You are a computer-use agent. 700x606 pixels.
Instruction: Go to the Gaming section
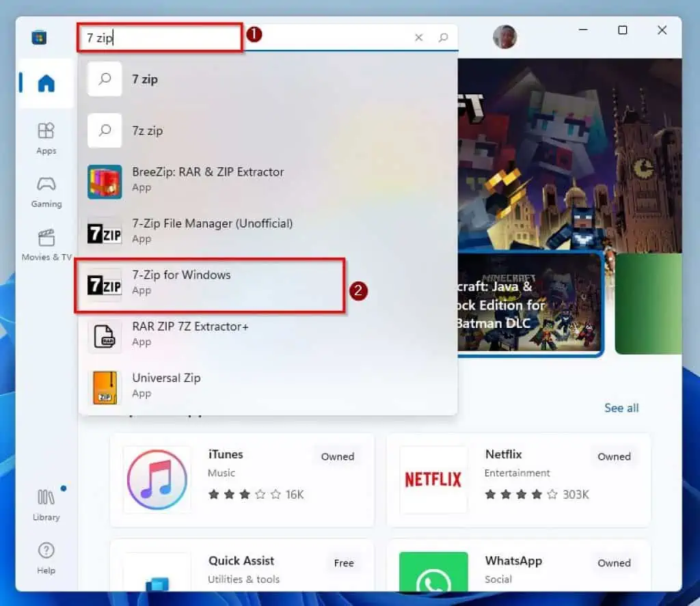46,192
